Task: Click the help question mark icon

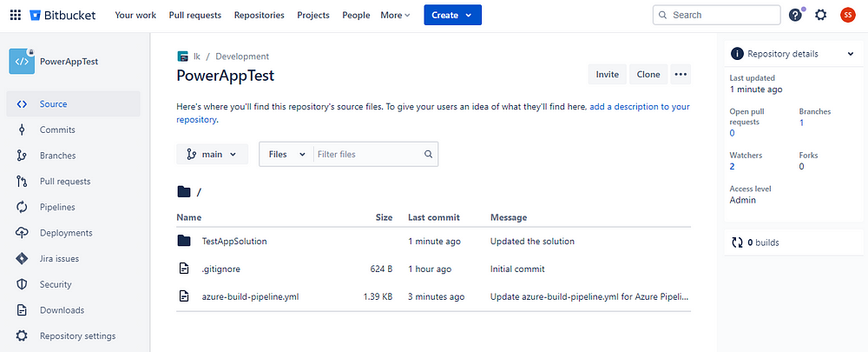Action: pyautogui.click(x=795, y=15)
